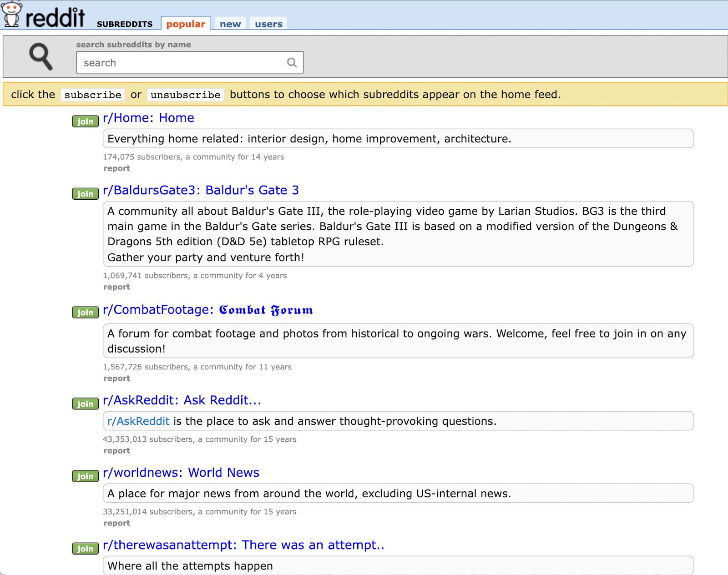Click the "search subreddits by name" label
This screenshot has height=575, width=728.
(x=134, y=45)
